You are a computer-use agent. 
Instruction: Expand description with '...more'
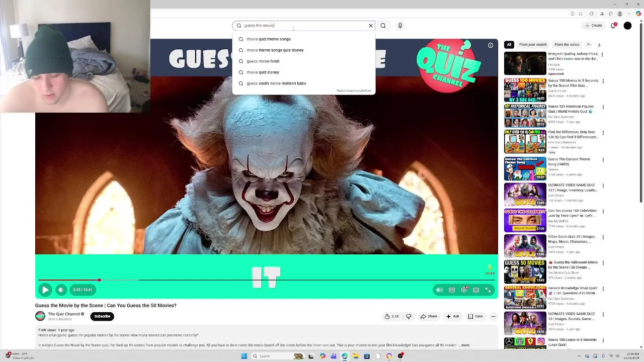pos(464,345)
